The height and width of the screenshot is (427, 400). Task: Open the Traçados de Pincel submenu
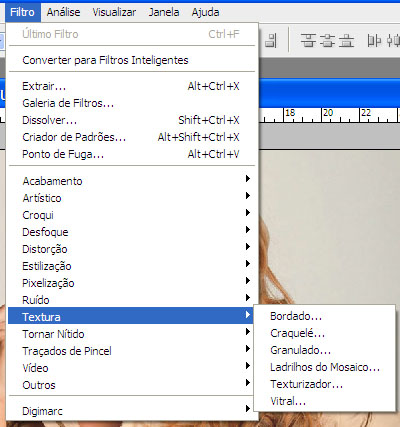[x=132, y=351]
